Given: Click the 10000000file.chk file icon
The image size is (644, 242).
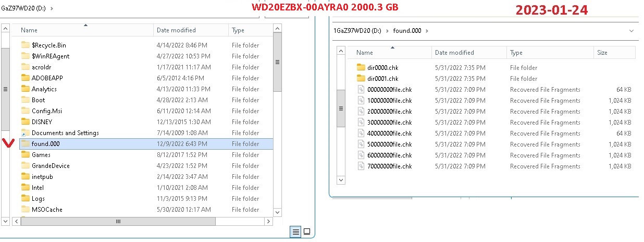Looking at the screenshot, I should [x=361, y=101].
